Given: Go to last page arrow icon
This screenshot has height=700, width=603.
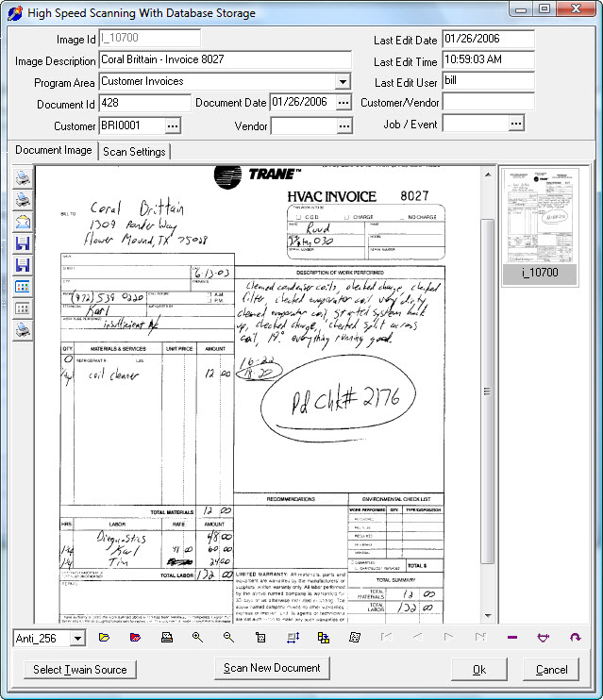Looking at the screenshot, I should [x=480, y=637].
